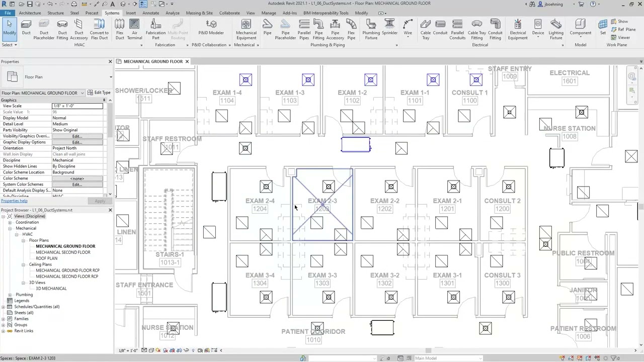Expand the Plumbing node in Project Browser
Screen dimensions: 644x362
(x=10, y=295)
